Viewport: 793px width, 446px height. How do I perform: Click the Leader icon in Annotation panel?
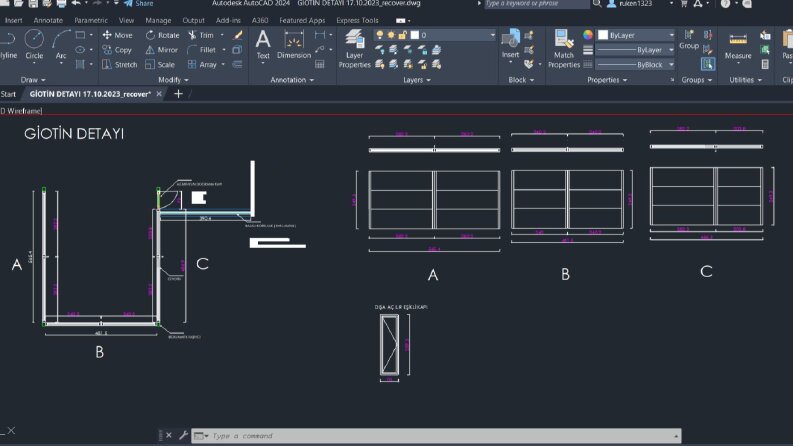point(320,50)
